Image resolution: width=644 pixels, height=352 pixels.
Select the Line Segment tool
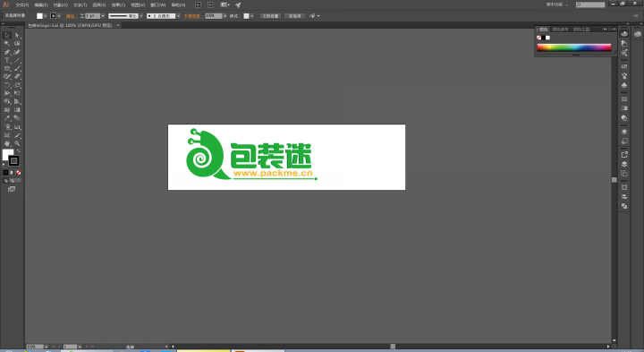click(17, 60)
